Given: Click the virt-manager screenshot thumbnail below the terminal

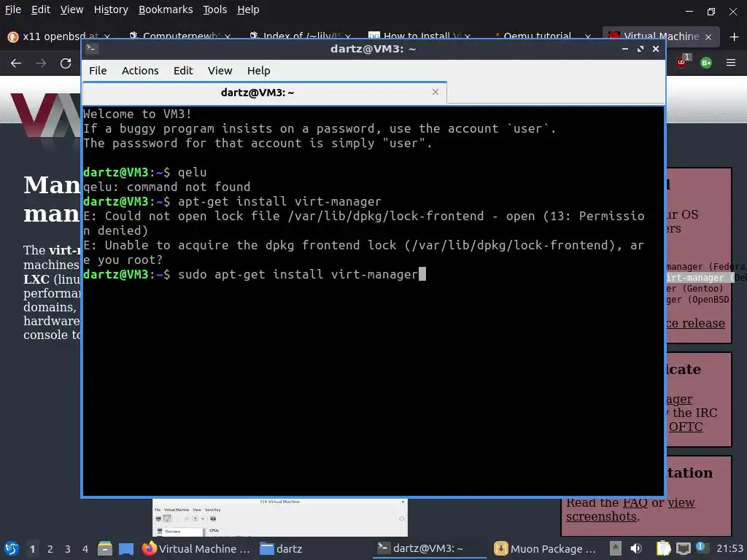Looking at the screenshot, I should pos(279,518).
